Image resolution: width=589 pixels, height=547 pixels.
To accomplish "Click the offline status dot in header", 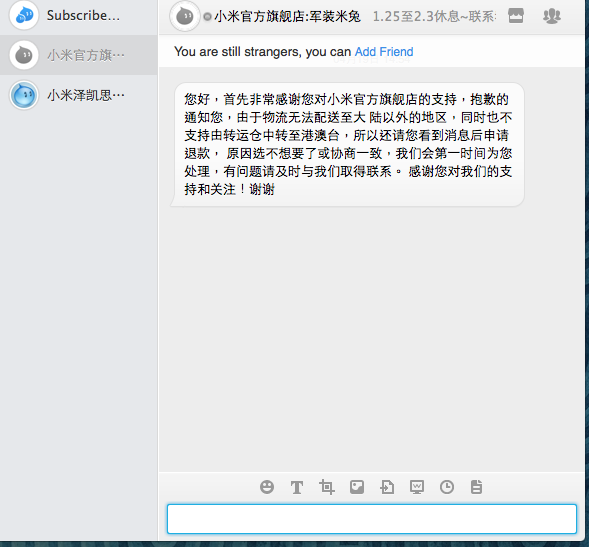I will pos(207,17).
